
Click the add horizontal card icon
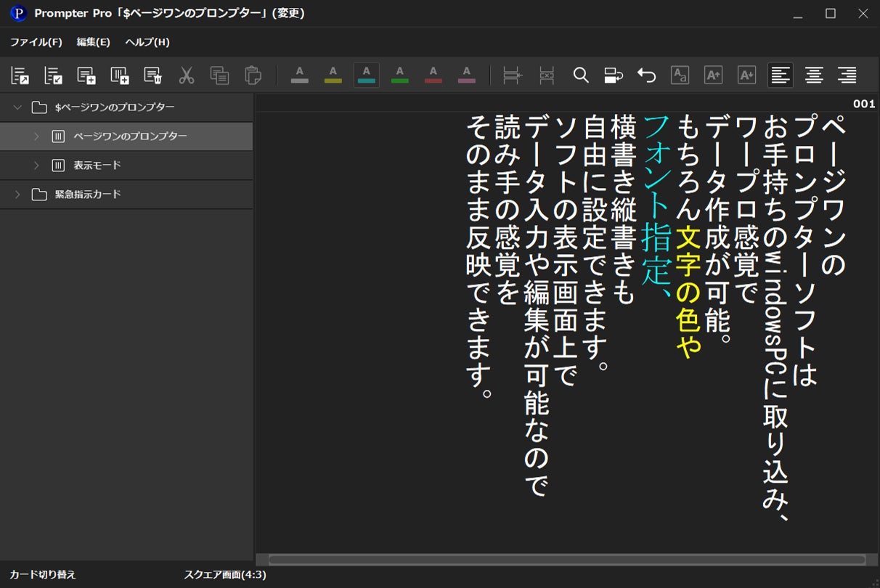(x=86, y=75)
